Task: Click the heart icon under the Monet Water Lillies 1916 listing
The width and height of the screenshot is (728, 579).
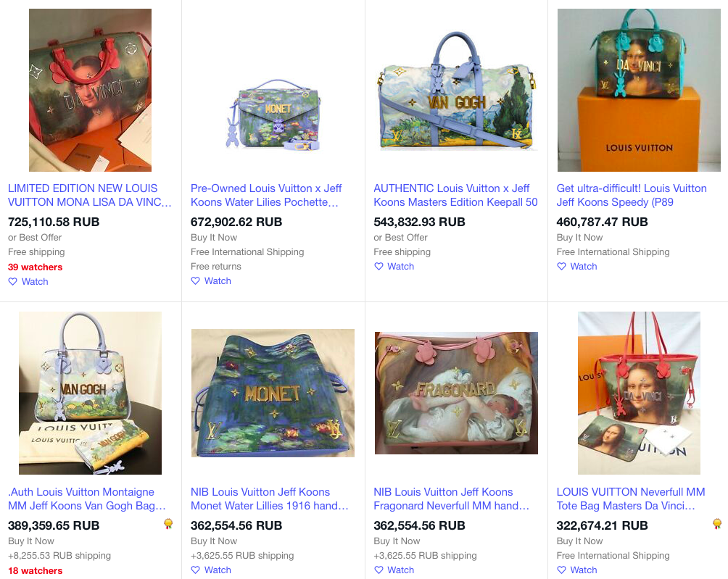Action: click(196, 570)
